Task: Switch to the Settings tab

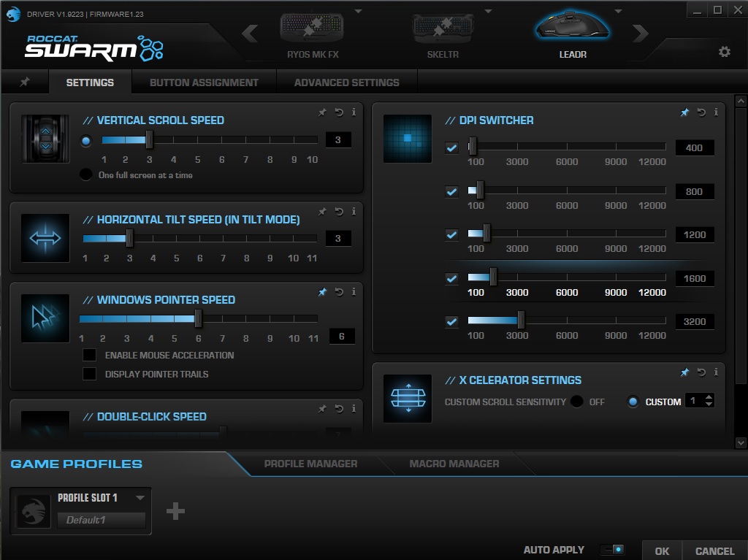Action: coord(90,82)
